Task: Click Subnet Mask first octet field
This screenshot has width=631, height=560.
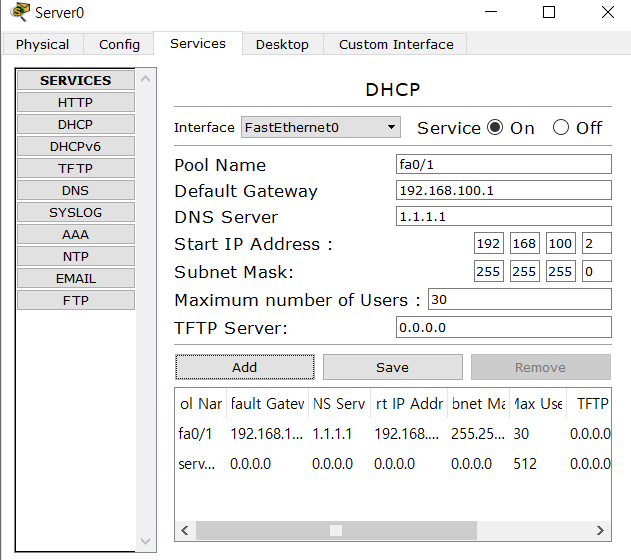Action: tap(489, 272)
